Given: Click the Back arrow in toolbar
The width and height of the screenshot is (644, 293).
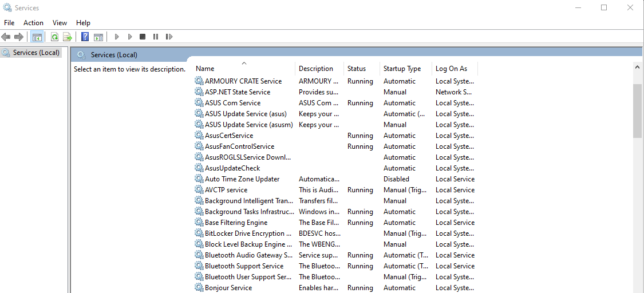Looking at the screenshot, I should pyautogui.click(x=6, y=37).
